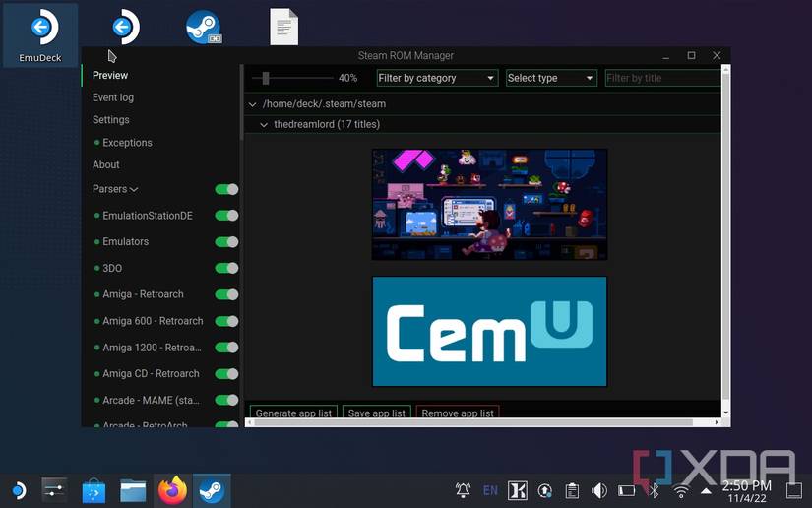Viewport: 812px width, 508px height.
Task: Click the vertical scrollbar in preview
Action: pos(725,238)
